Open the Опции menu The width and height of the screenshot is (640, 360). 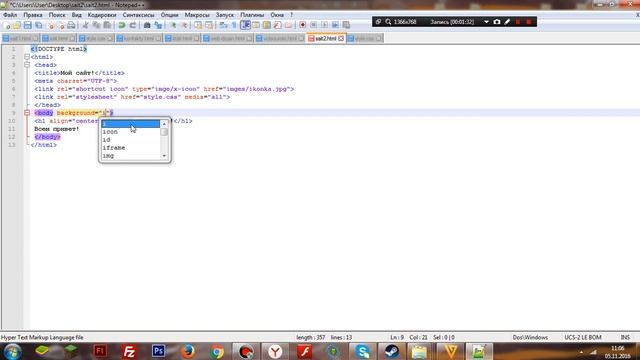[x=169, y=15]
